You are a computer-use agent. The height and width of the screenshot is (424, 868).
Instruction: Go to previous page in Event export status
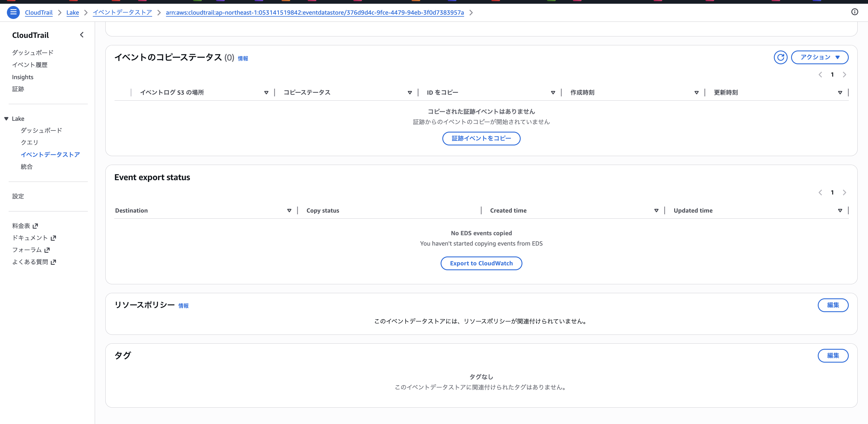820,192
